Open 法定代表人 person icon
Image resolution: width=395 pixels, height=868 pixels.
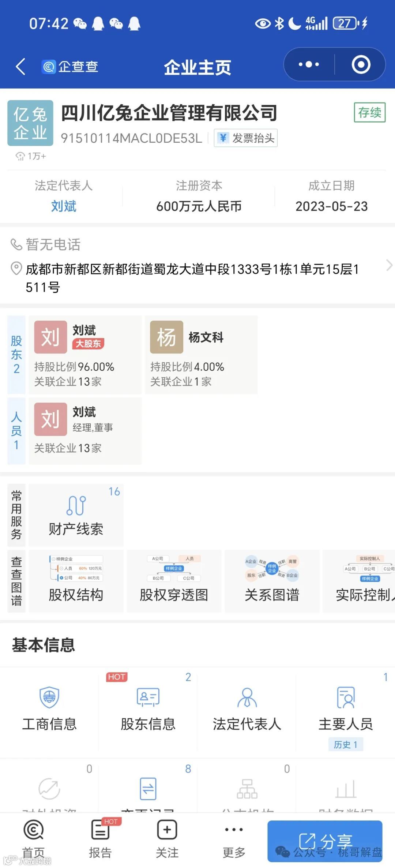pos(247,697)
